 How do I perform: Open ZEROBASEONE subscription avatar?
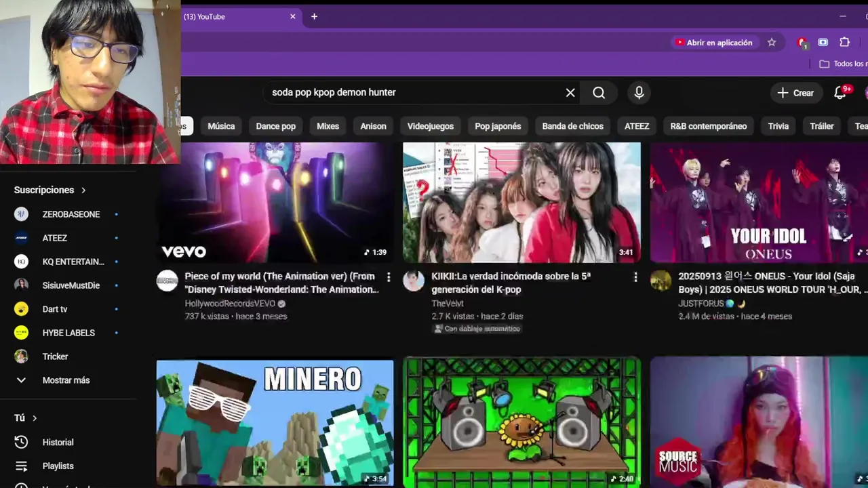[x=22, y=214]
